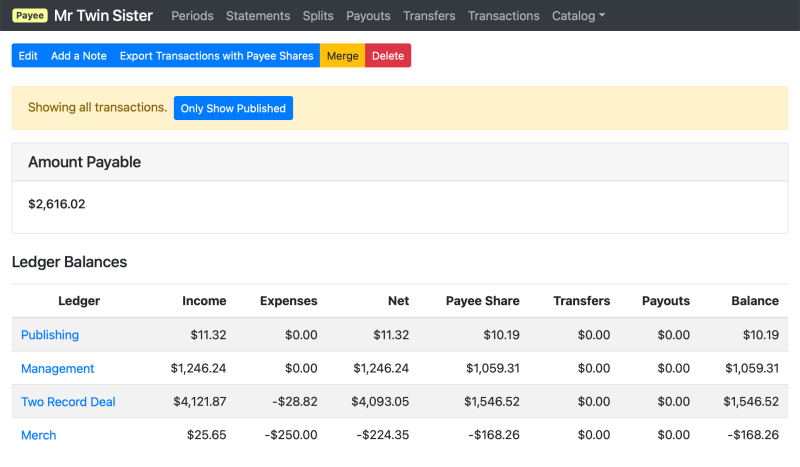Screen dimensions: 800x467
Task: Follow the Two Record Deal link
Action: 68,402
